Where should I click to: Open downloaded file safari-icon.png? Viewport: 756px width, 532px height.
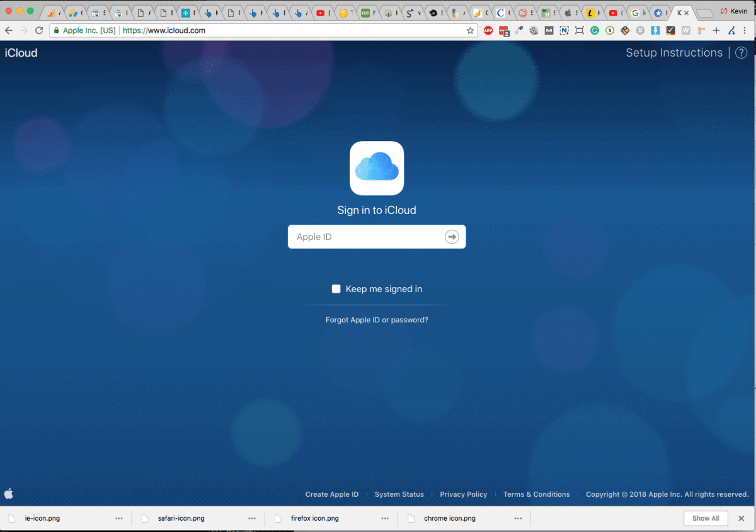coord(181,518)
